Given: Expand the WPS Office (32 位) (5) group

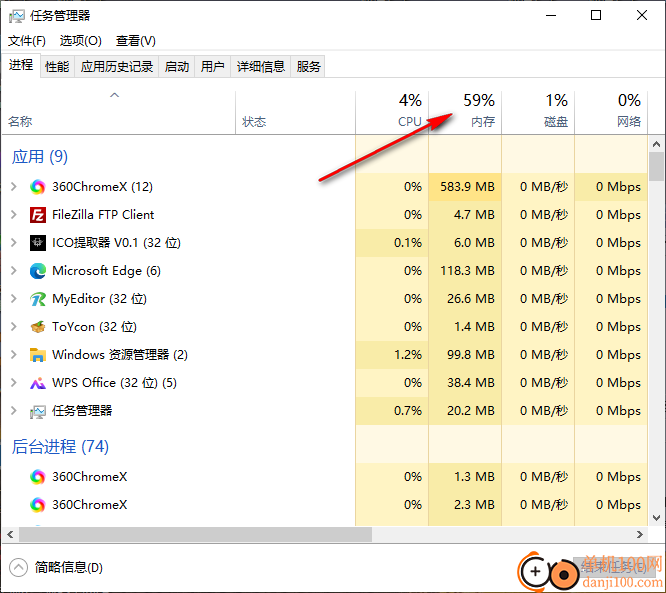Looking at the screenshot, I should (x=14, y=383).
